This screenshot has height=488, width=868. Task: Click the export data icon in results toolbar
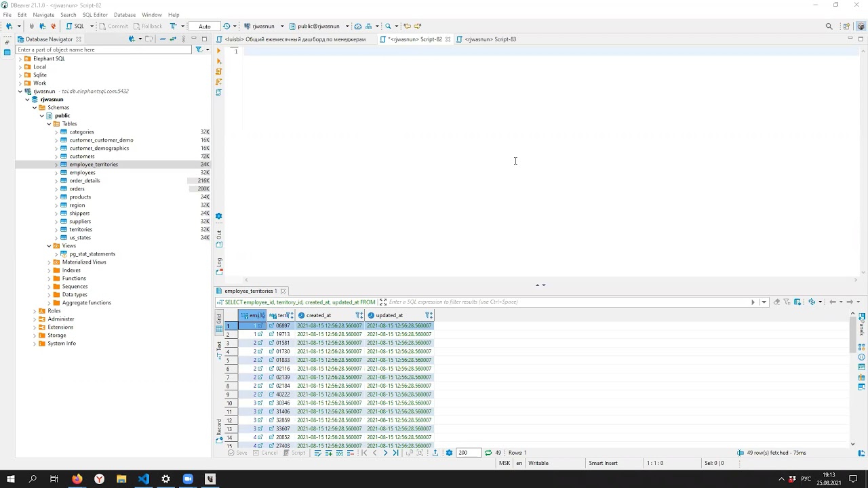tap(435, 453)
